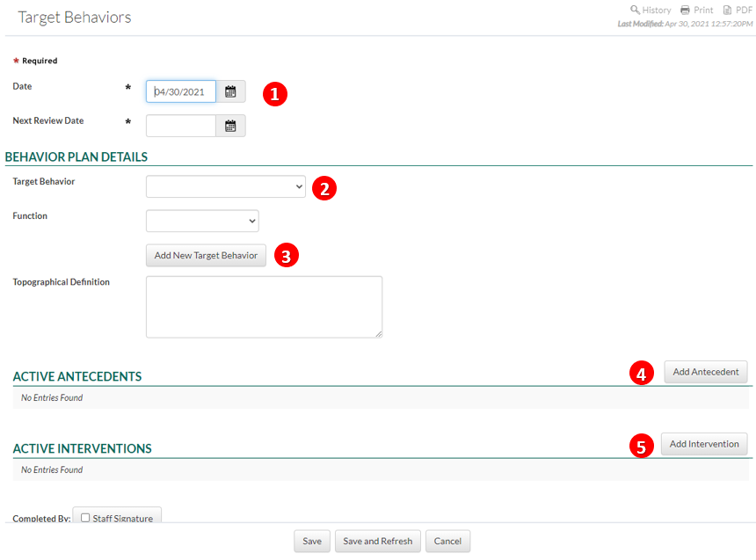Viewport: 756px width, 560px height.
Task: Click red callout marker number 3
Action: (x=287, y=256)
